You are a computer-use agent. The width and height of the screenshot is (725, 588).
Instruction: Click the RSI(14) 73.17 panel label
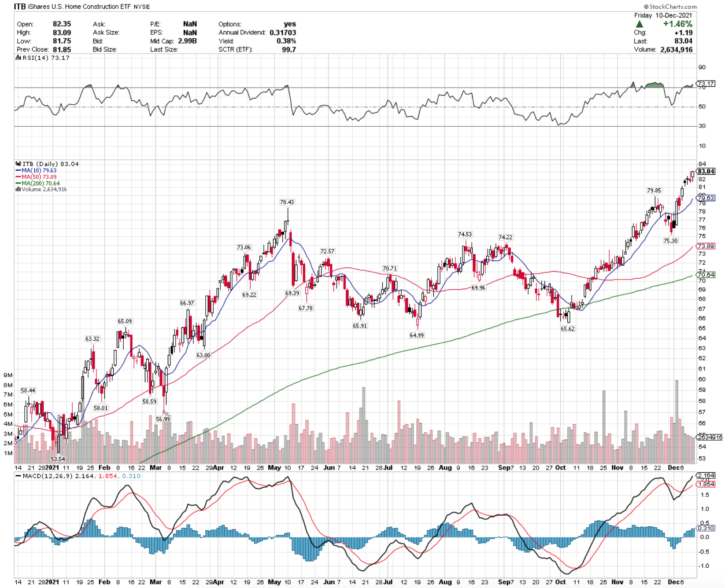click(x=46, y=58)
